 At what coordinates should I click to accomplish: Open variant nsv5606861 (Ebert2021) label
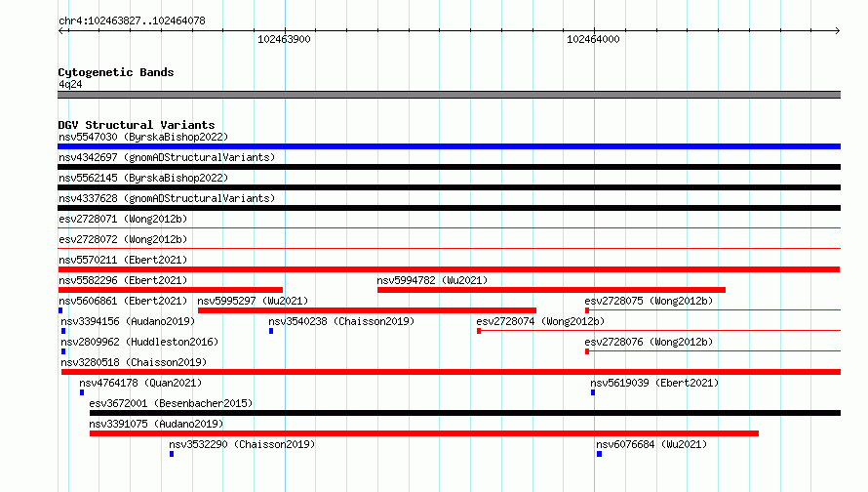coord(123,301)
